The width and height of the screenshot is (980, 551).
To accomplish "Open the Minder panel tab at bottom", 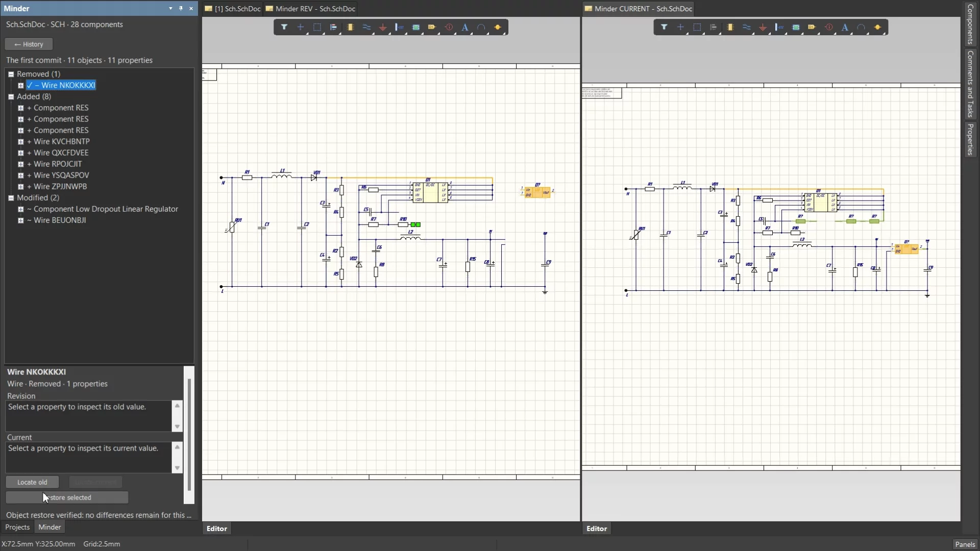I will click(x=50, y=527).
